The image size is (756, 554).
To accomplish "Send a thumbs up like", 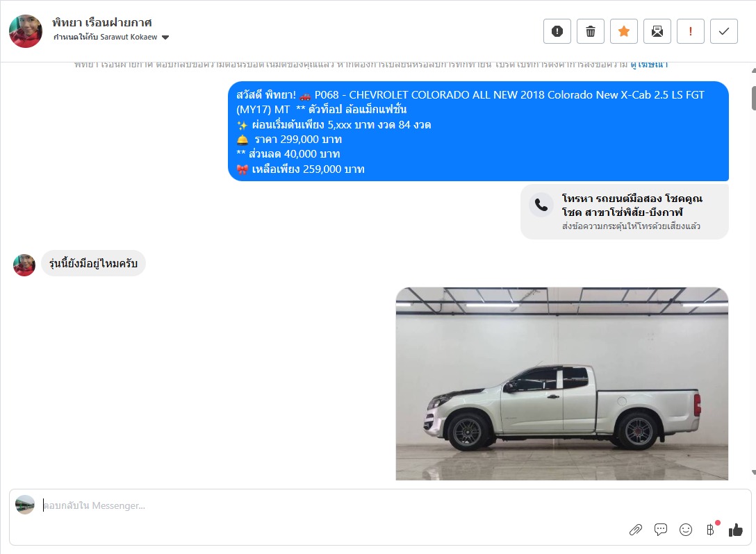I will click(x=736, y=530).
